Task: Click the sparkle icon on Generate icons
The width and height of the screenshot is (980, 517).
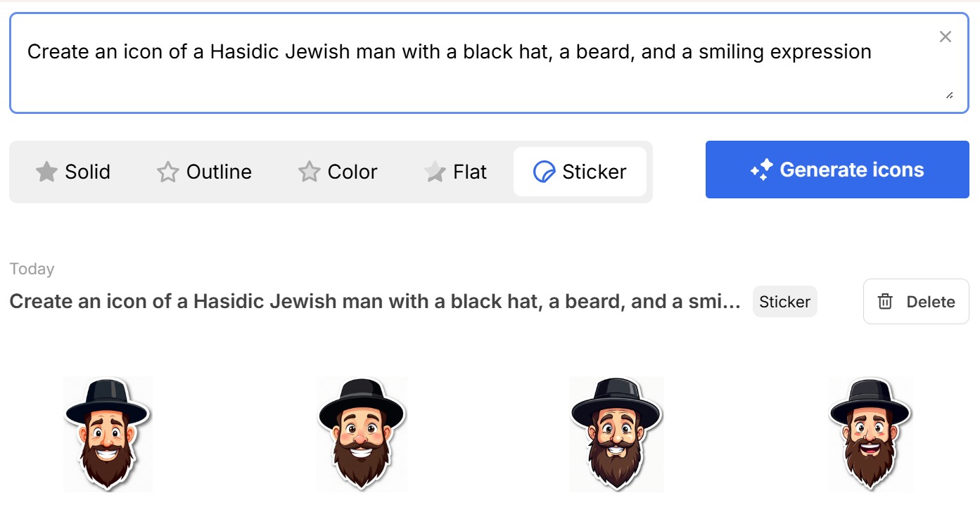Action: tap(761, 170)
